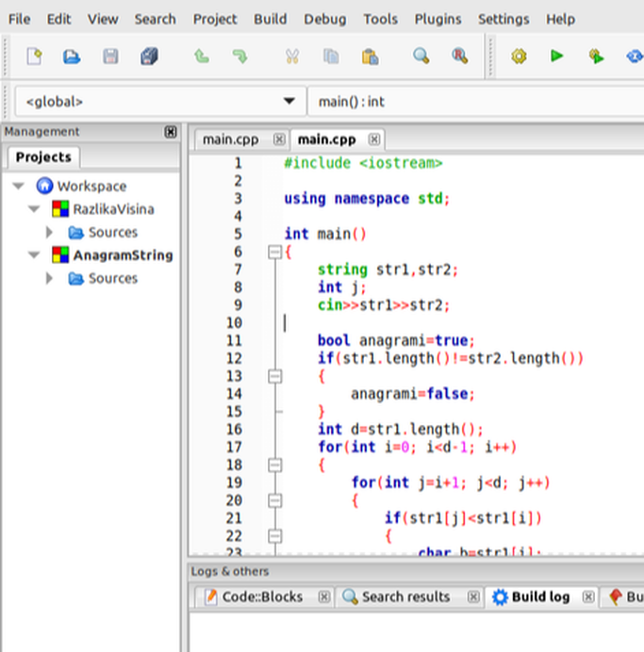
Task: Close the Management panel
Action: pos(171,132)
